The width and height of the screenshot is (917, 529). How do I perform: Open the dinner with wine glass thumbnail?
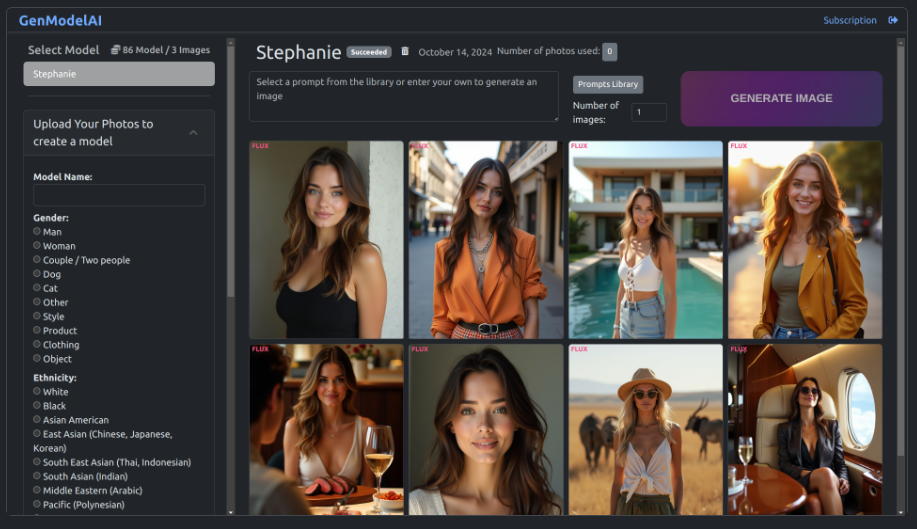pos(326,430)
